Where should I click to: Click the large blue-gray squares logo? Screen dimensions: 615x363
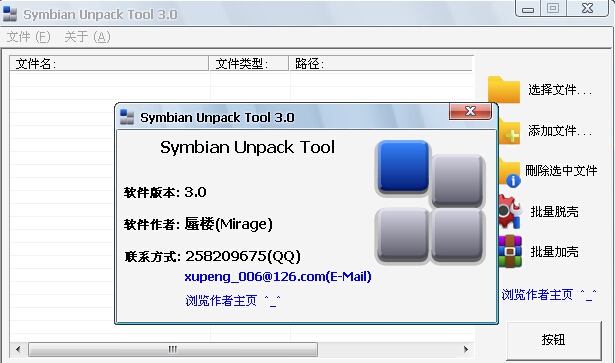coord(430,201)
